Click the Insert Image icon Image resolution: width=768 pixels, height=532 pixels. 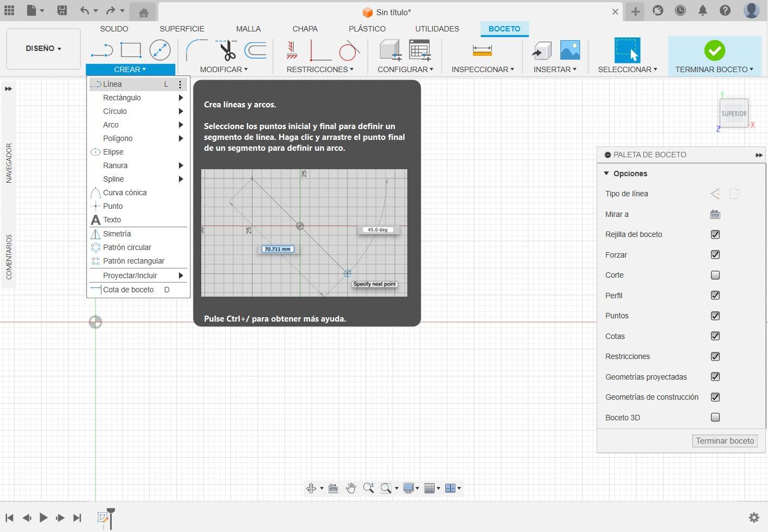569,50
